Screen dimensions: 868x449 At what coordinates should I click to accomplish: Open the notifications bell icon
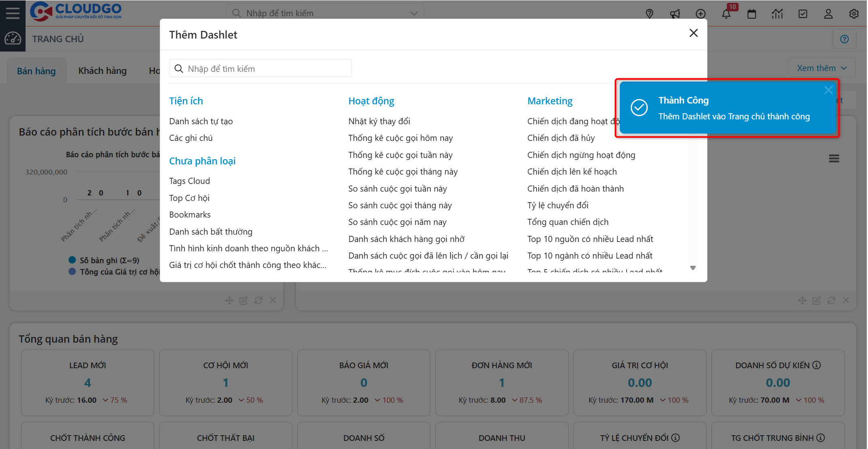coord(726,13)
